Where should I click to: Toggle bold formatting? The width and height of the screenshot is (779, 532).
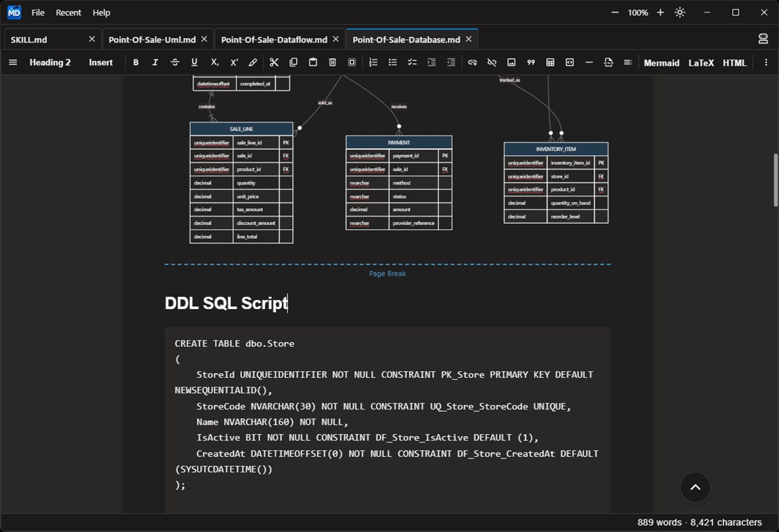(x=136, y=63)
